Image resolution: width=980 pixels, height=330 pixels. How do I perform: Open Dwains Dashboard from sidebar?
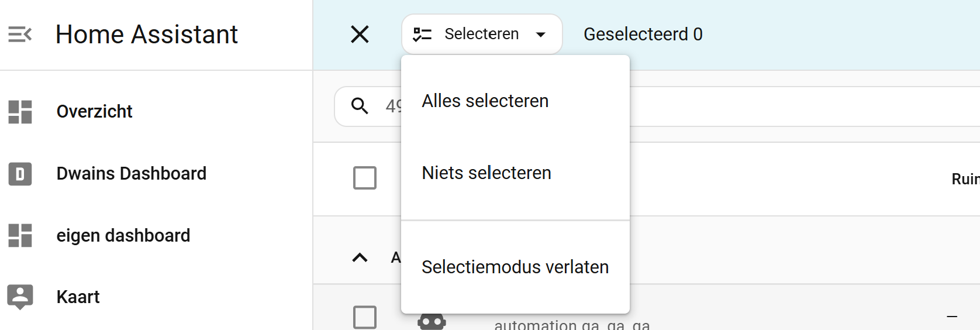tap(132, 174)
